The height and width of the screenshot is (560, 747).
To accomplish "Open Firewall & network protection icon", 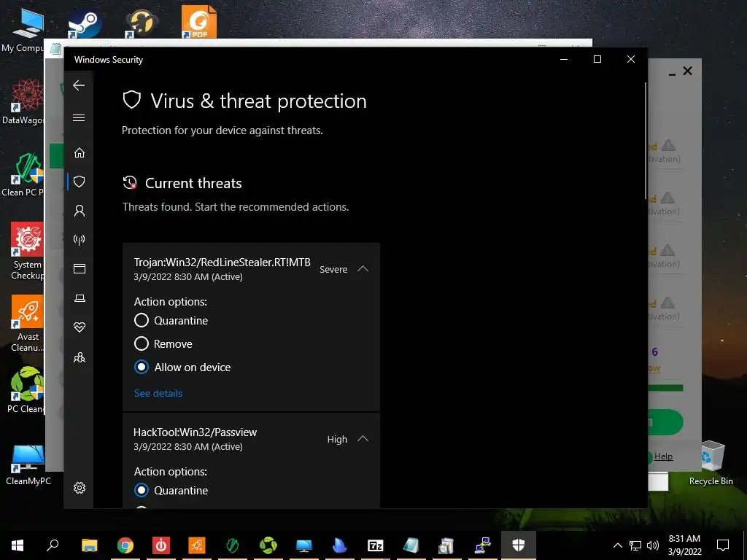I will [80, 239].
